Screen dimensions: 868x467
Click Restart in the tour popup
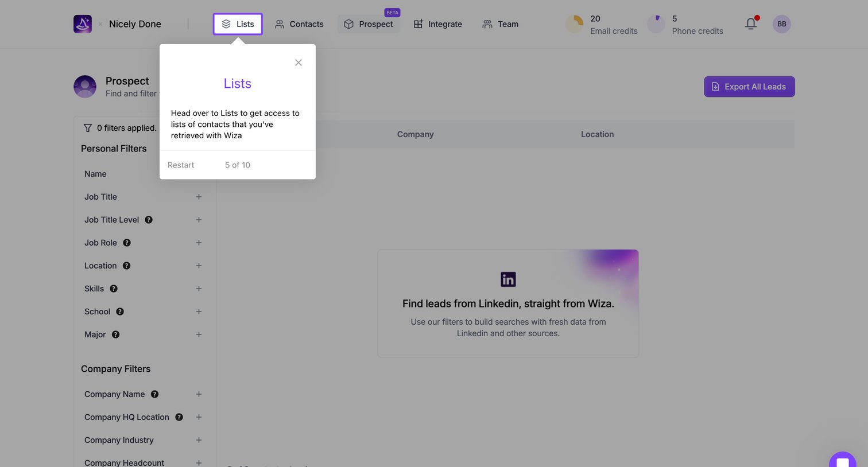(x=181, y=165)
